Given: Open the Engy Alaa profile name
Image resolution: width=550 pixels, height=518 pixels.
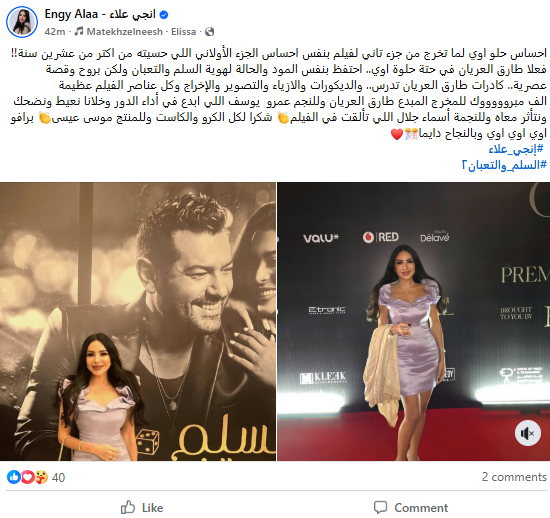Looking at the screenshot, I should [100, 14].
